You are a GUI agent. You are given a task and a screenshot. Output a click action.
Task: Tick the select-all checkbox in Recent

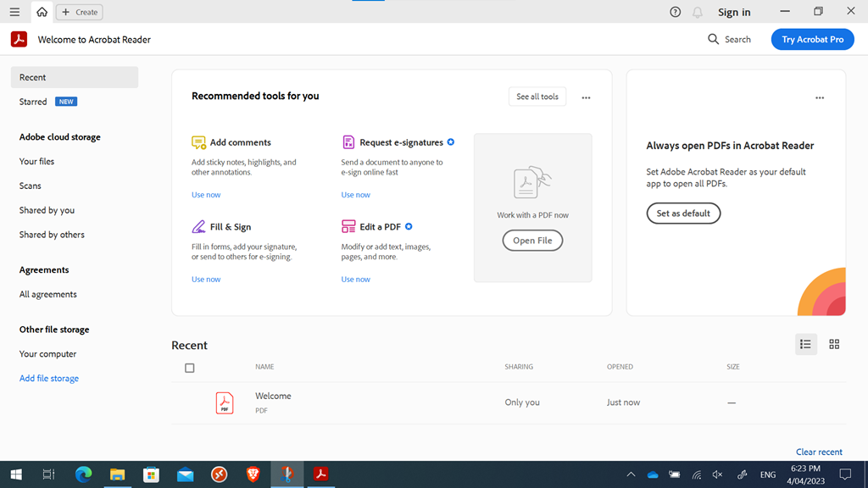click(189, 368)
